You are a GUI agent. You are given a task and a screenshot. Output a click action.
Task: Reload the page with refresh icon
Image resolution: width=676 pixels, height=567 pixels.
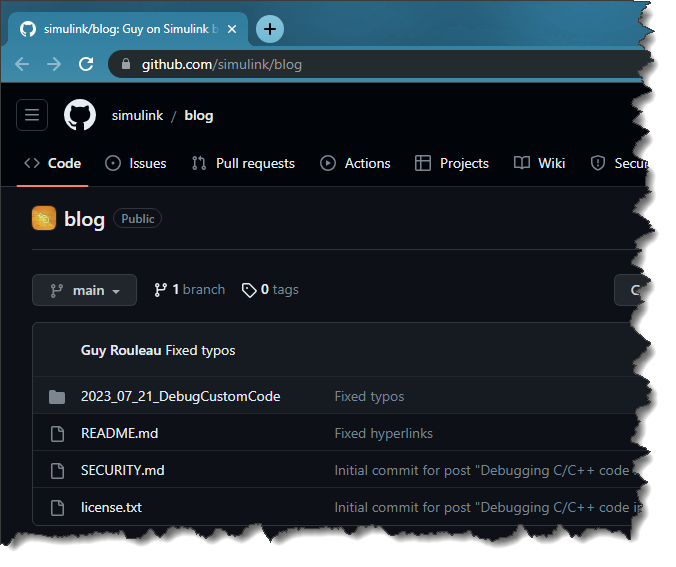point(86,64)
